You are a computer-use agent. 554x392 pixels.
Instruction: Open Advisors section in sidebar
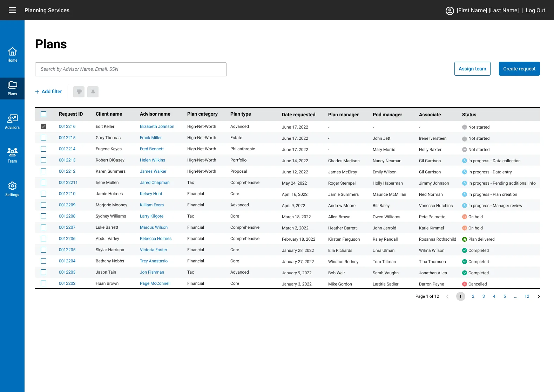12,122
